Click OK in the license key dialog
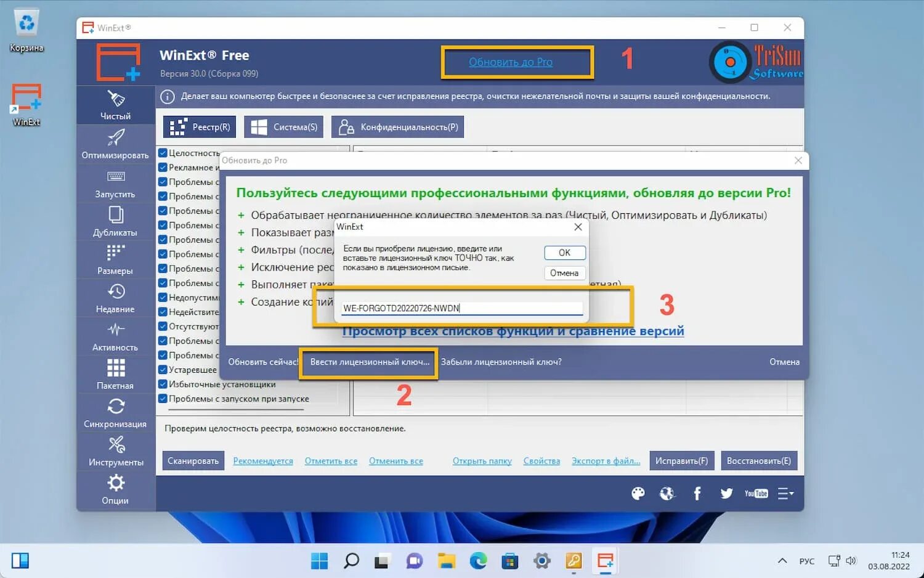The width and height of the screenshot is (924, 578). point(564,253)
